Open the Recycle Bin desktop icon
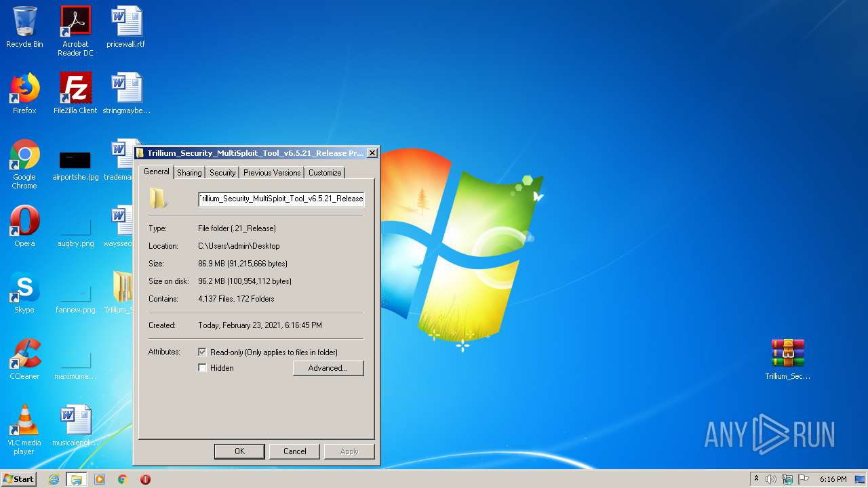868x488 pixels. (x=24, y=27)
